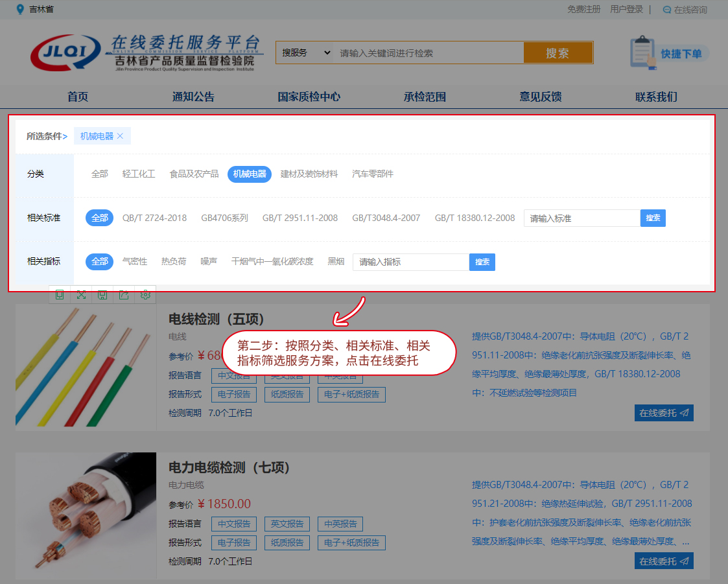Click the orange 搜索 search button
728x584 pixels.
click(558, 53)
